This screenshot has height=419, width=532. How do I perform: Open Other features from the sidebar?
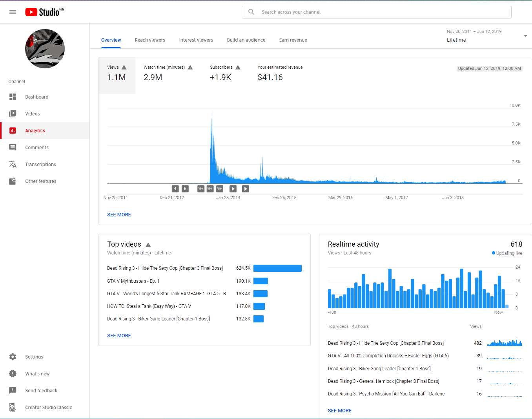(x=45, y=181)
